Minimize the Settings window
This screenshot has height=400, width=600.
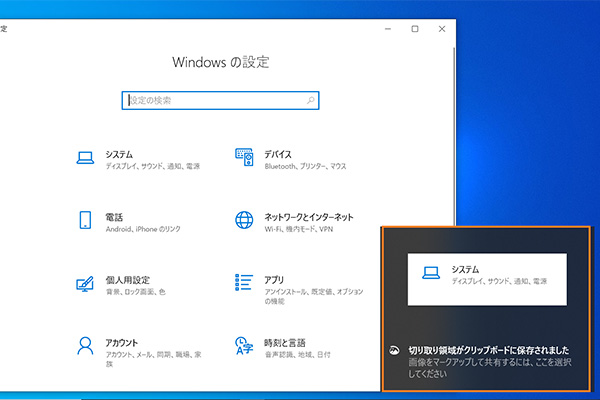click(388, 29)
